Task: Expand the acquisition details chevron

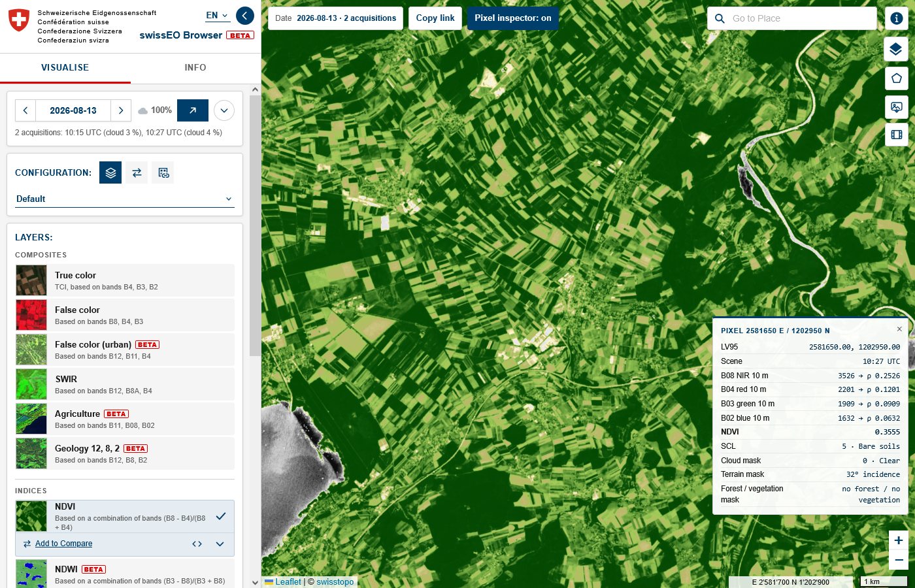Action: 224,110
